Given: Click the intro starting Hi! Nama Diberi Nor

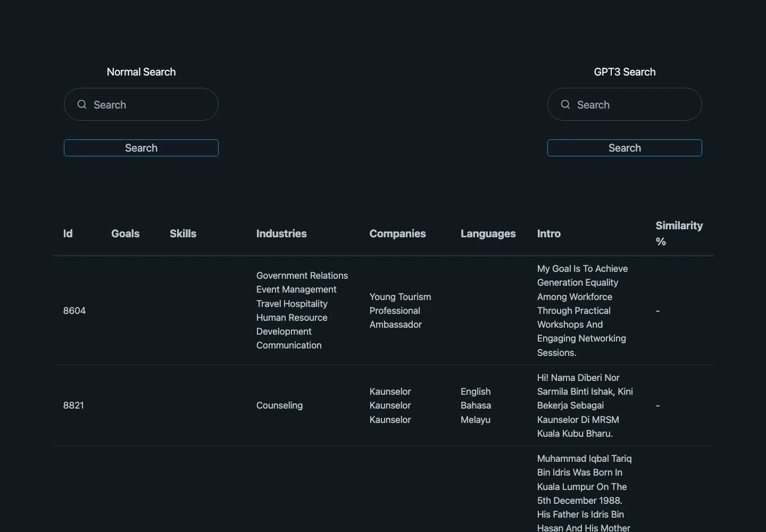Looking at the screenshot, I should tap(585, 405).
